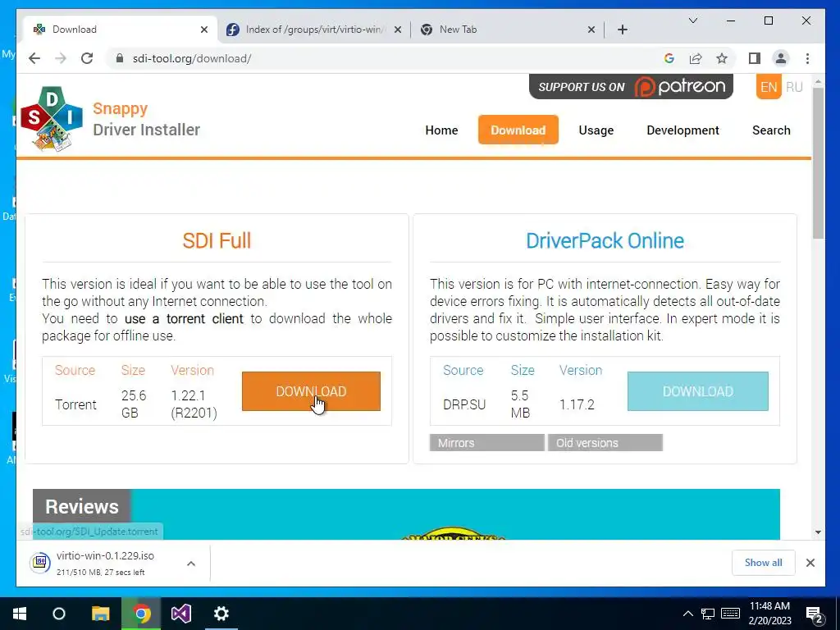Open a new tab with plus button
Screen dimensions: 840x630
[622, 30]
